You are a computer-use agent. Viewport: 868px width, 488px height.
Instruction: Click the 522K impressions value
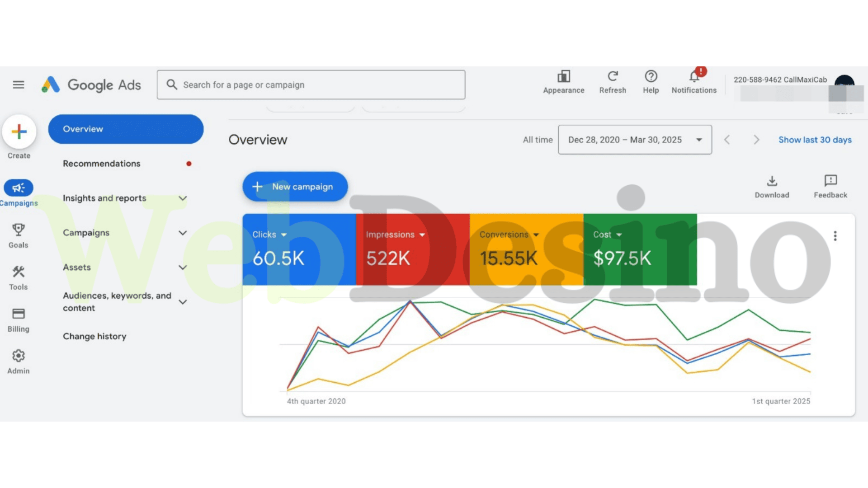click(388, 258)
